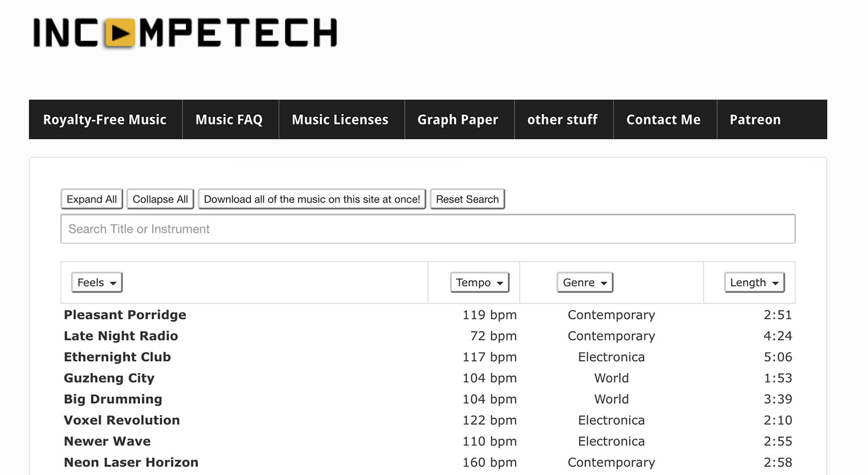Open the Music FAQ page
868x475 pixels.
pyautogui.click(x=229, y=119)
